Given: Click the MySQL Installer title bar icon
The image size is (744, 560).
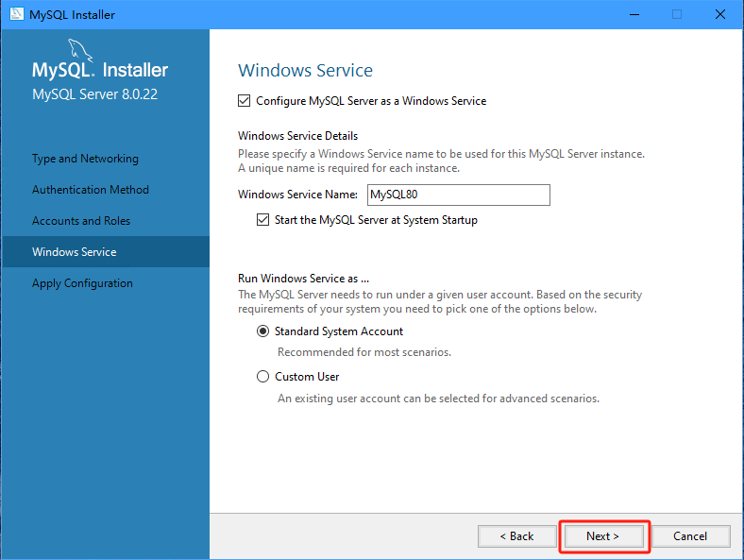Looking at the screenshot, I should click(x=17, y=14).
